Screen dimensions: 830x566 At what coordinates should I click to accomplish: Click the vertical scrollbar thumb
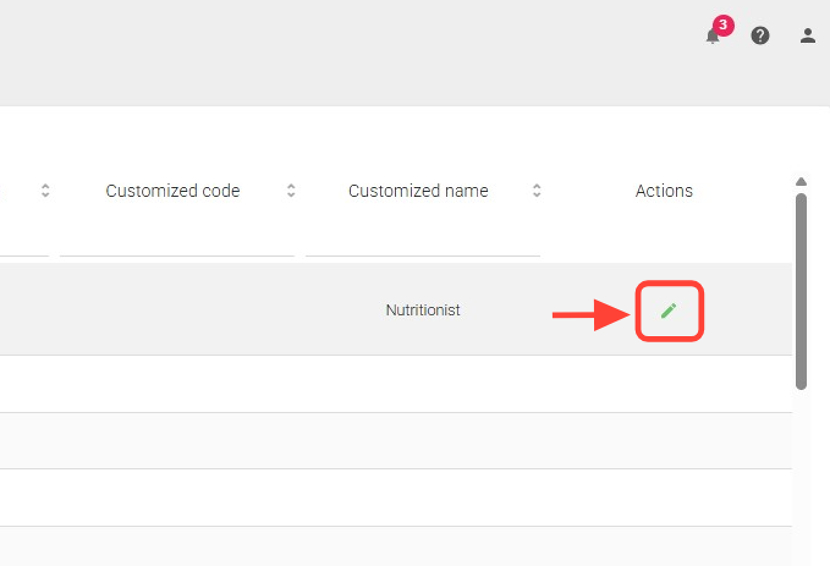(x=801, y=290)
